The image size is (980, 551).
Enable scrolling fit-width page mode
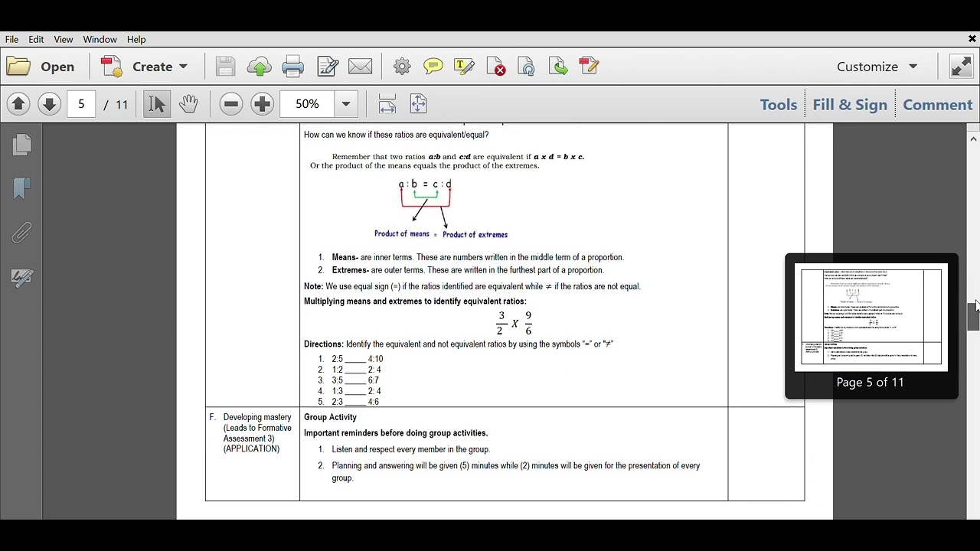387,104
